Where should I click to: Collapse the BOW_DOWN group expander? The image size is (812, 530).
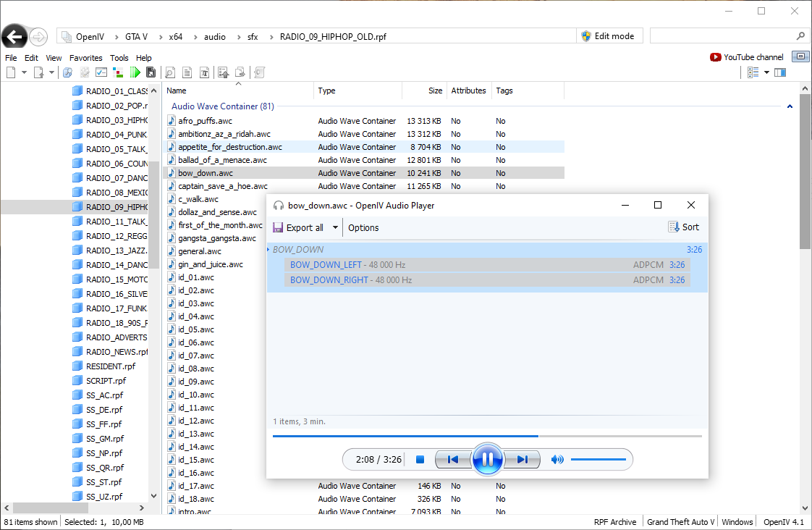268,249
